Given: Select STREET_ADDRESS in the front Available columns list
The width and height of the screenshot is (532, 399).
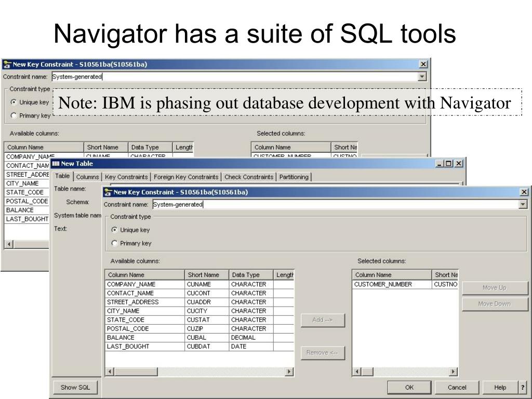Looking at the screenshot, I should click(199, 302).
